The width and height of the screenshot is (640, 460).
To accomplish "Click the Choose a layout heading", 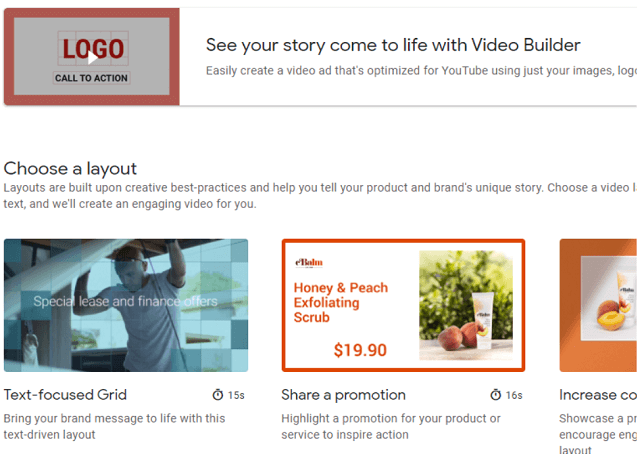I will tap(70, 169).
